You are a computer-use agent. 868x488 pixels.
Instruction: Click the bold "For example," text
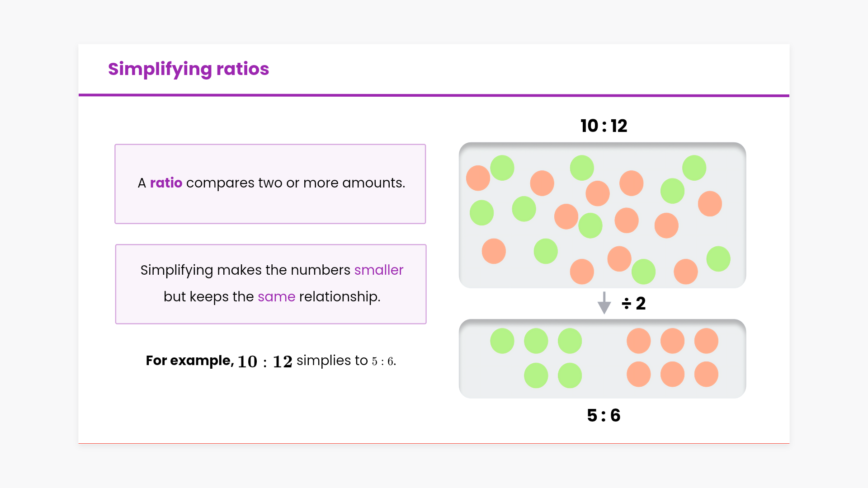pos(189,361)
